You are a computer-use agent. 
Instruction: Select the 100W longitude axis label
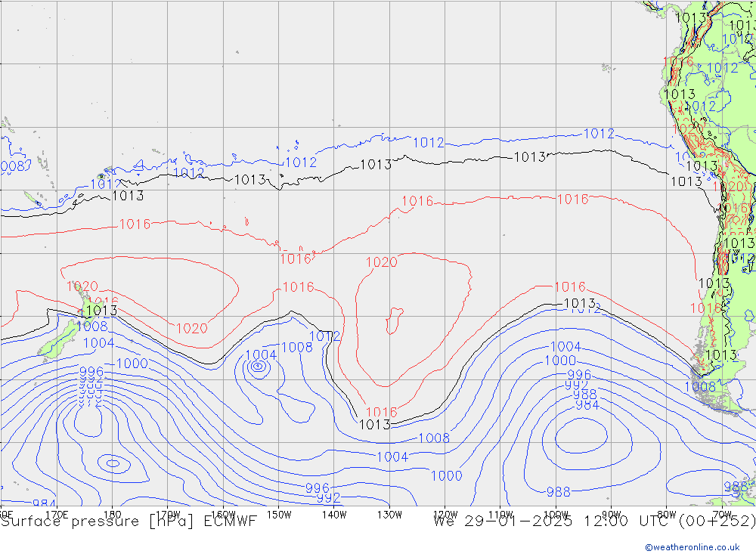[556, 514]
